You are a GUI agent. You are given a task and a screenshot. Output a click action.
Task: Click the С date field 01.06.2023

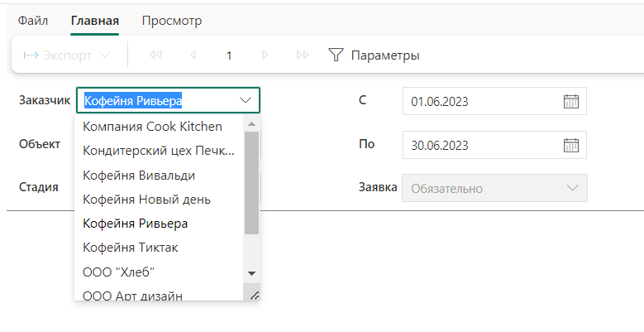[483, 101]
